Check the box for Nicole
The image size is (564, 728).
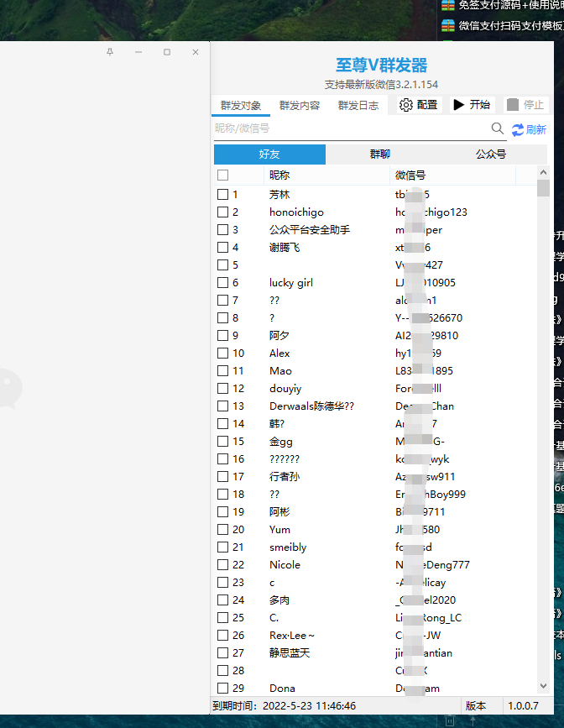[x=222, y=565]
